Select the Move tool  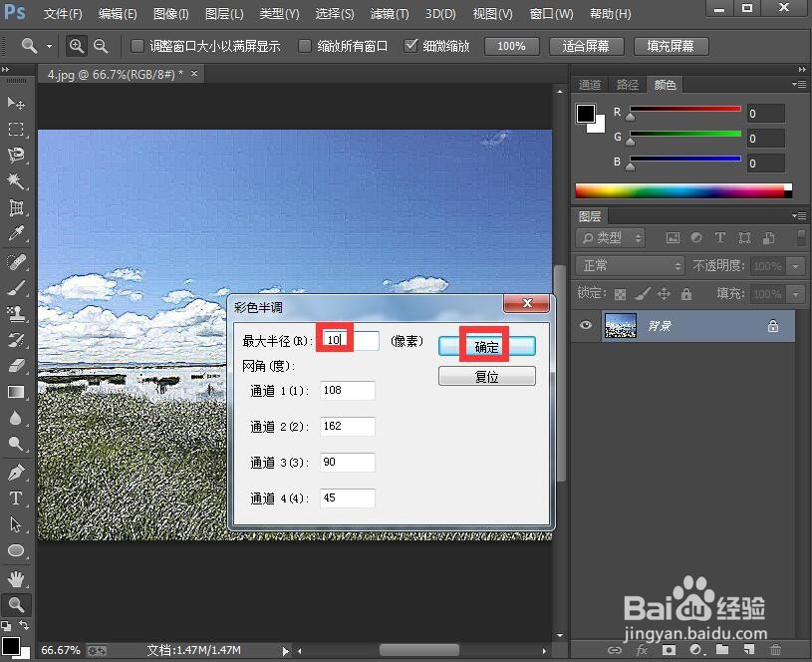(x=14, y=103)
